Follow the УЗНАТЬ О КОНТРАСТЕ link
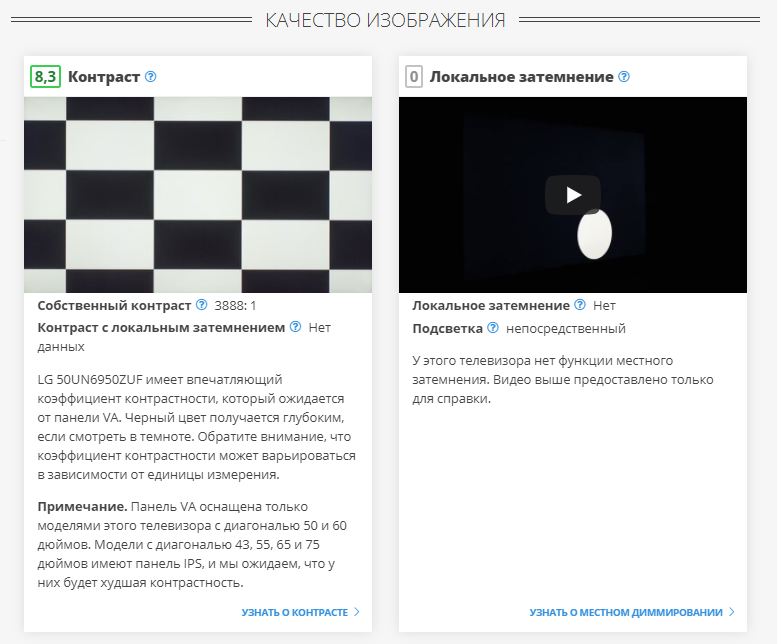777x644 pixels. click(x=294, y=612)
